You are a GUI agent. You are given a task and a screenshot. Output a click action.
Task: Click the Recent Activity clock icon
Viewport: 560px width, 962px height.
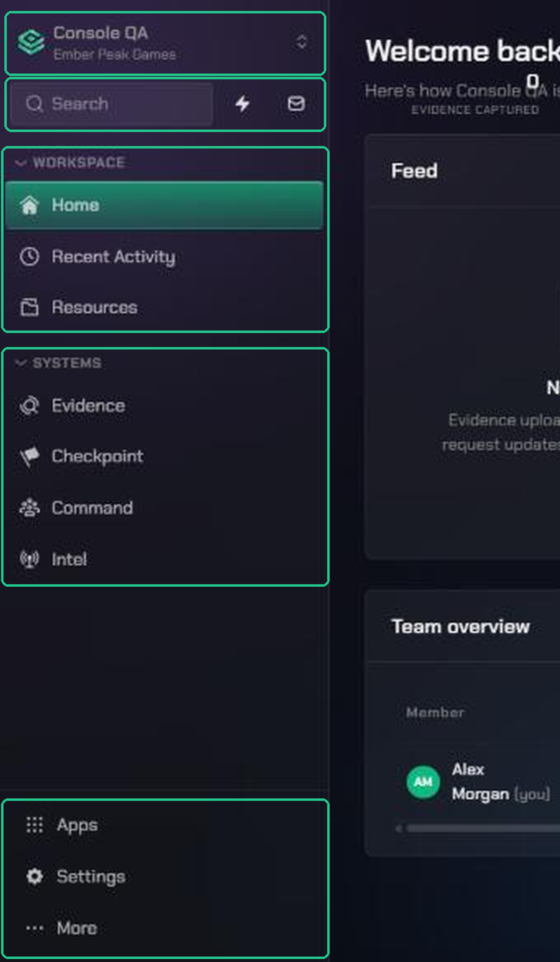coord(29,257)
